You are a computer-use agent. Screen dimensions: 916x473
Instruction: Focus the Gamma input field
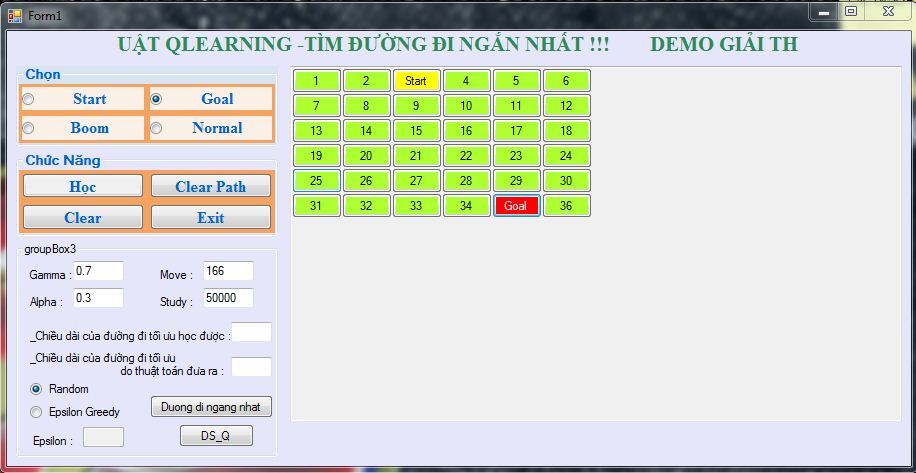99,271
